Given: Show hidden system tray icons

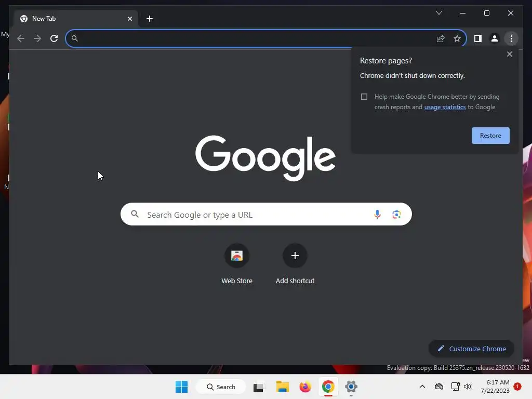Looking at the screenshot, I should (x=422, y=387).
